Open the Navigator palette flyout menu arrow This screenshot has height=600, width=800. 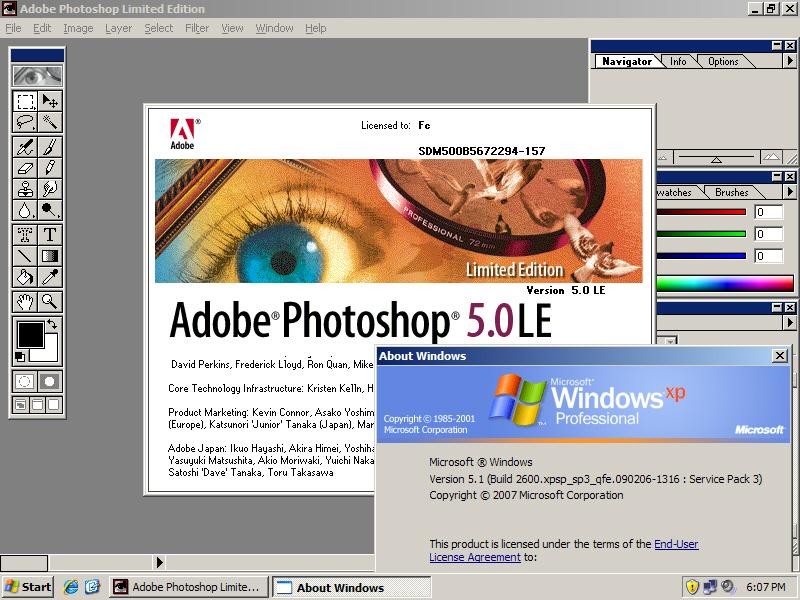(x=790, y=61)
